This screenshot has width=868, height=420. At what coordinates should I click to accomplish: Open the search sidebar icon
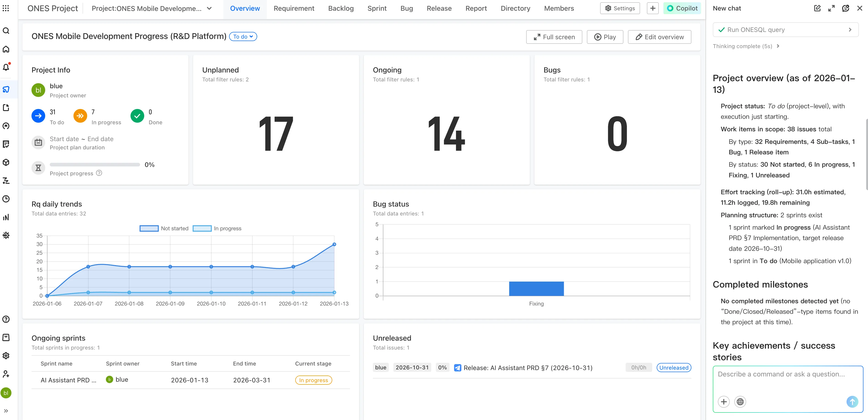click(x=6, y=30)
